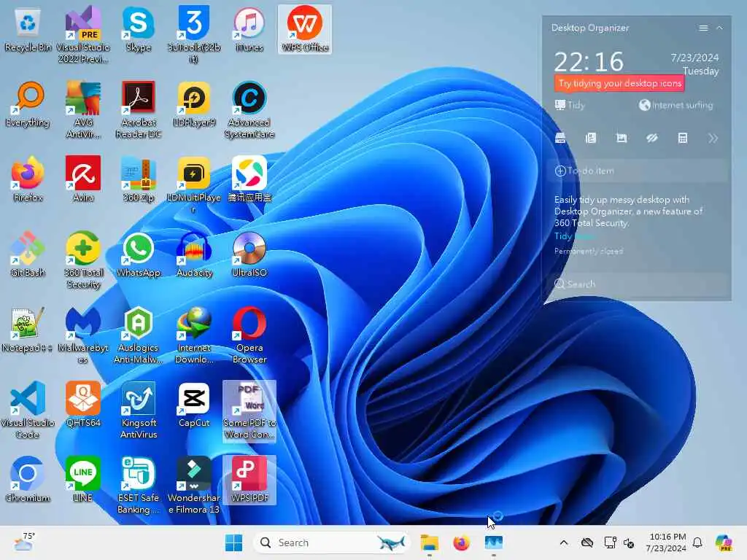Select the Everything search shortcut

[28, 105]
